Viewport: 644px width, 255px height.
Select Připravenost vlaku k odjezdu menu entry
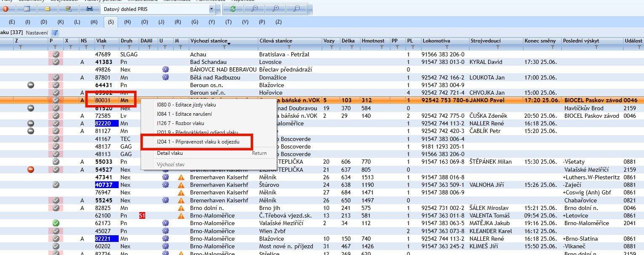(198, 142)
